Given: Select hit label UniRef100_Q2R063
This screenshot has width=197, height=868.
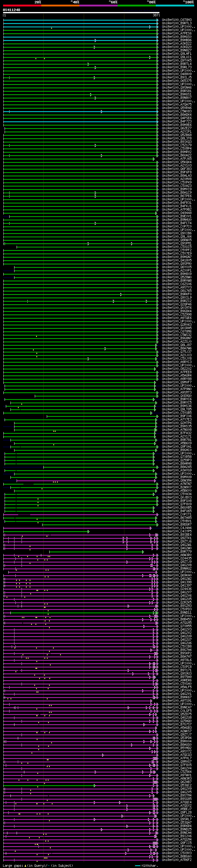Looking at the screenshot, I should [177, 325].
